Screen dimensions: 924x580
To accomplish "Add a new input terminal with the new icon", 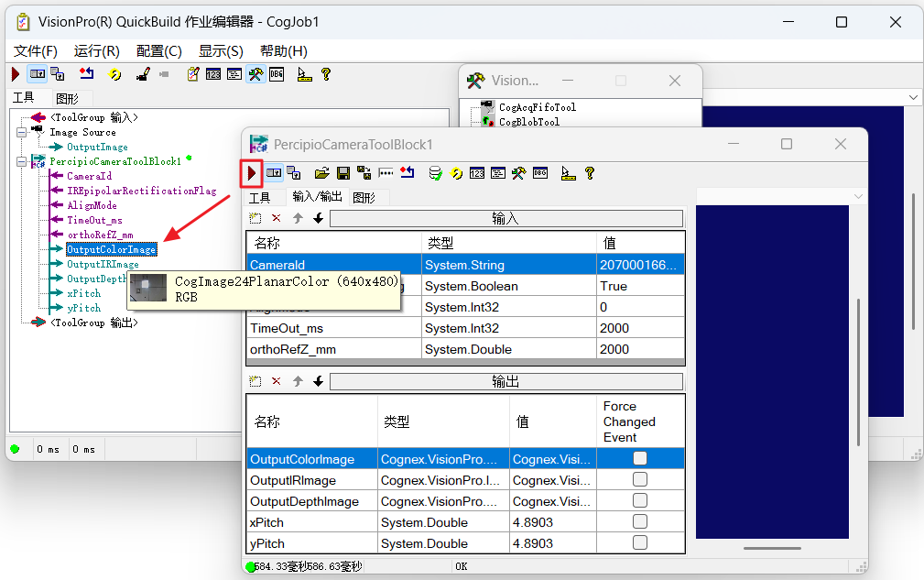I will pyautogui.click(x=255, y=218).
